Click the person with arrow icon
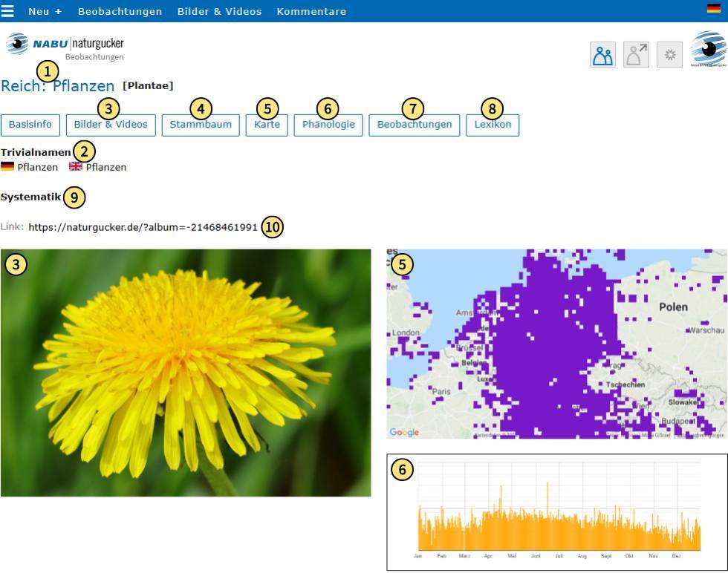The height and width of the screenshot is (573, 728). [636, 55]
